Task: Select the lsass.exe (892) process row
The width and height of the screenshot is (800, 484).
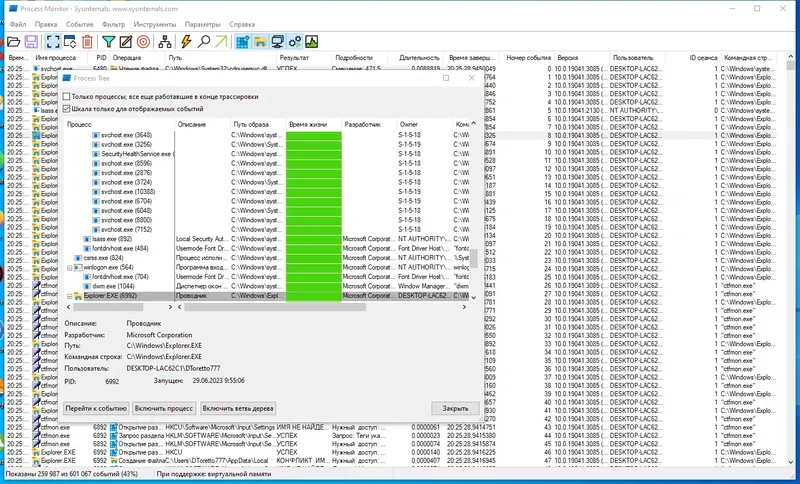Action: click(112, 239)
